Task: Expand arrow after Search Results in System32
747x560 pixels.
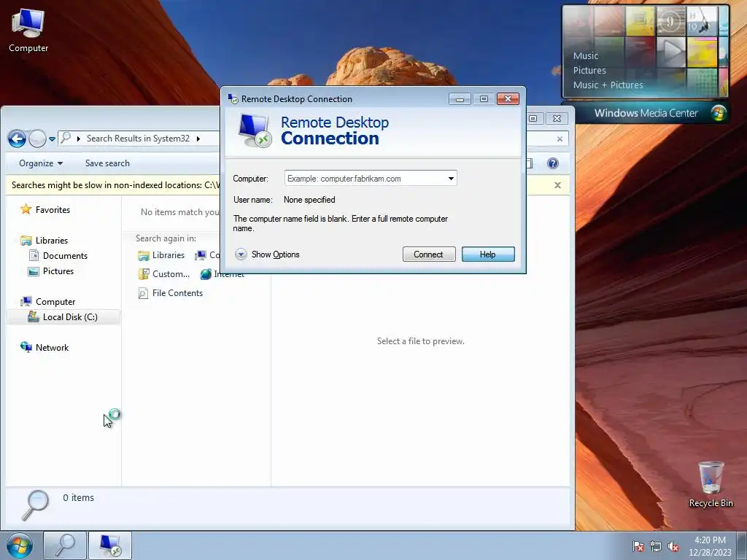Action: pyautogui.click(x=198, y=139)
